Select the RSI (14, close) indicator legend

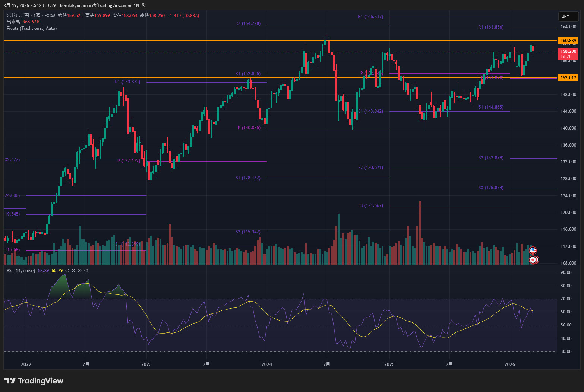[x=21, y=271]
